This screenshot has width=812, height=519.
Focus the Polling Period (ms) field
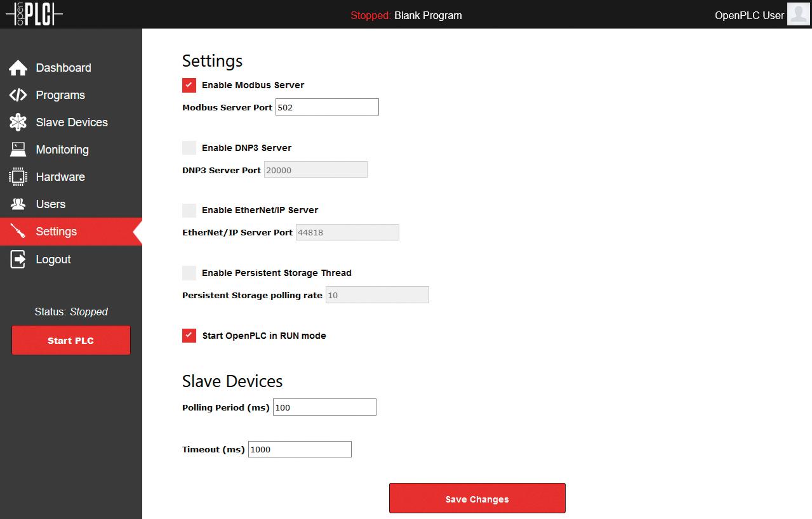[324, 407]
